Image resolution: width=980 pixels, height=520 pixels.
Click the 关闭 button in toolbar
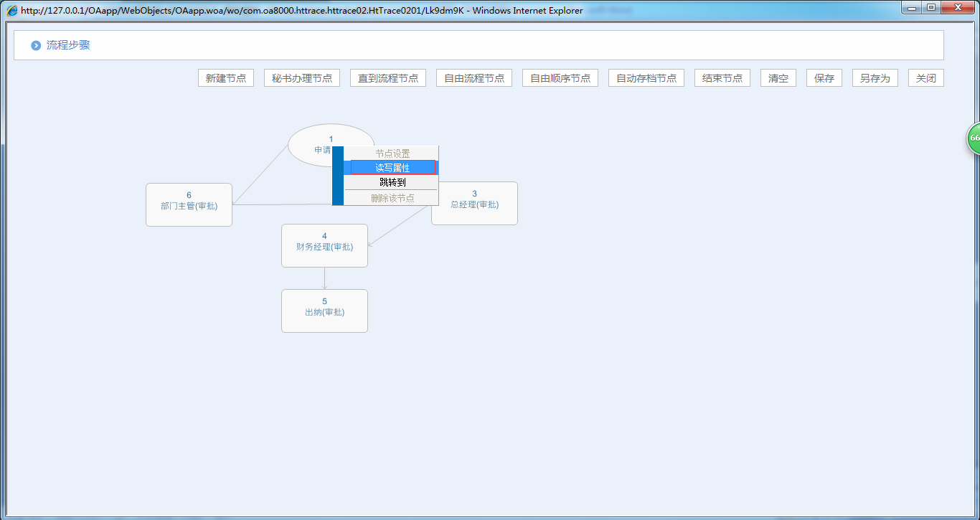tap(926, 78)
